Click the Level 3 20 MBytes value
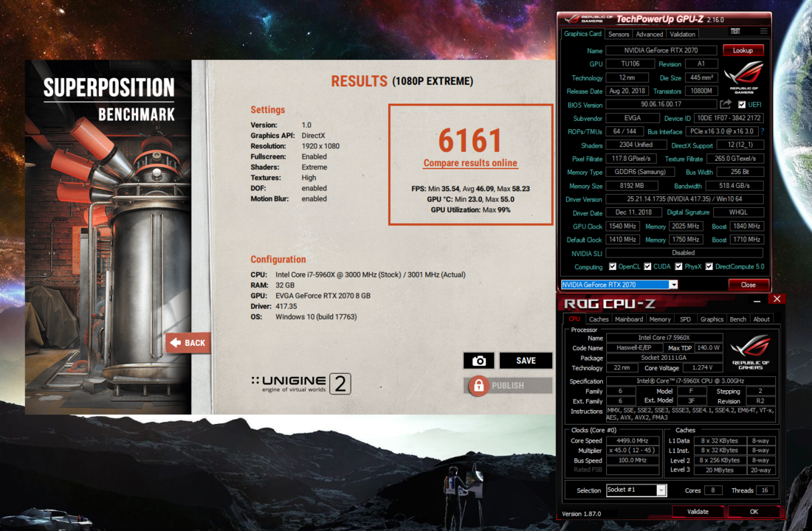Screen dimensions: 812x531 pyautogui.click(x=720, y=470)
